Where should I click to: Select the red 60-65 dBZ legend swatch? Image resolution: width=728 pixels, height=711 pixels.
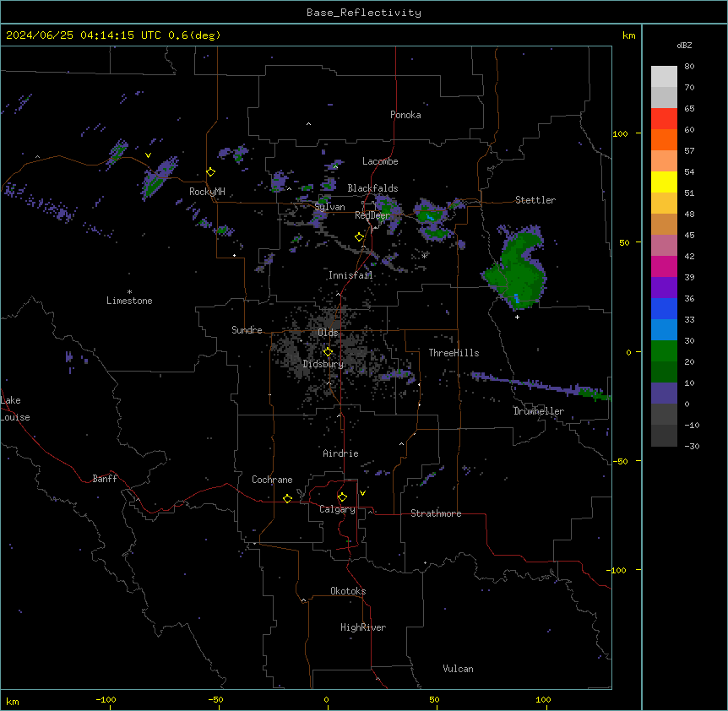[x=664, y=119]
